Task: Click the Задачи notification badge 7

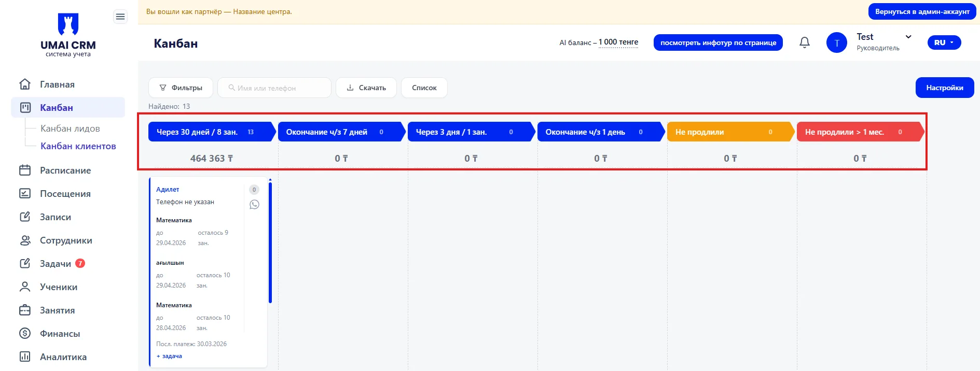Action: [x=80, y=263]
